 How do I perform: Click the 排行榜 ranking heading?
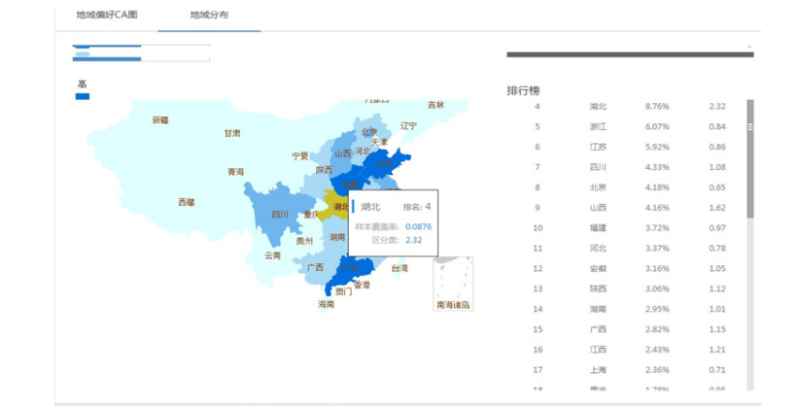(x=523, y=91)
